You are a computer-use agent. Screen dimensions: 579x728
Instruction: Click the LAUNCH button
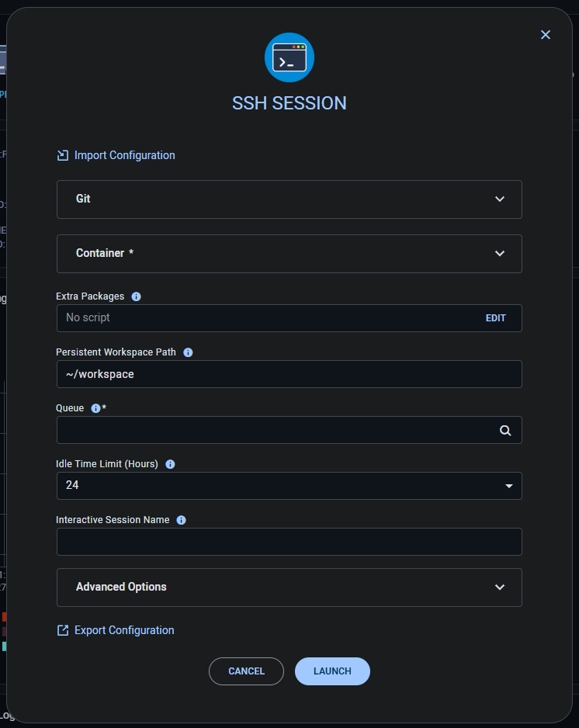332,671
